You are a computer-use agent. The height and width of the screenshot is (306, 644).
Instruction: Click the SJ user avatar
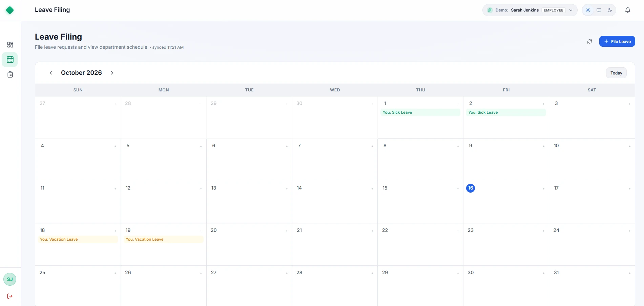click(10, 279)
